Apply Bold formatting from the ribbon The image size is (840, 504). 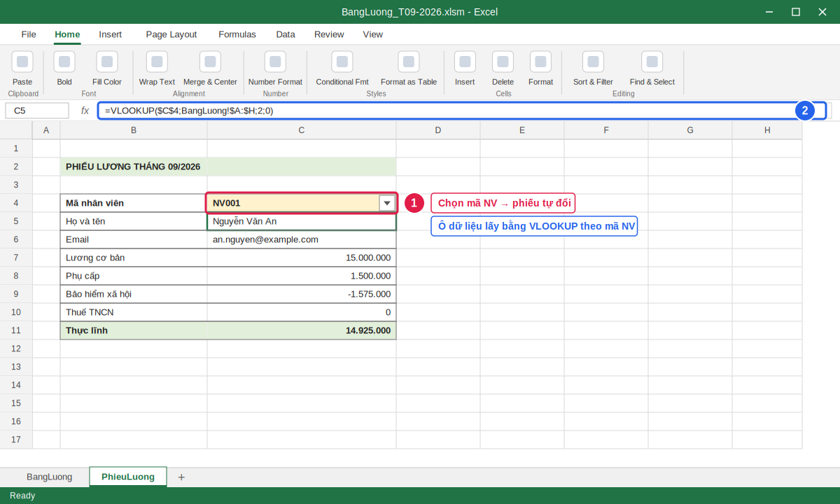pyautogui.click(x=64, y=62)
